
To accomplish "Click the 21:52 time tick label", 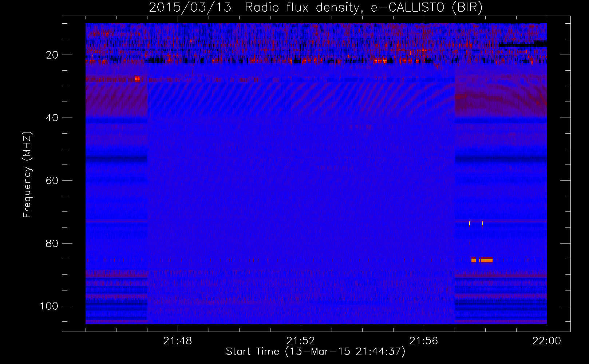I will (x=301, y=341).
